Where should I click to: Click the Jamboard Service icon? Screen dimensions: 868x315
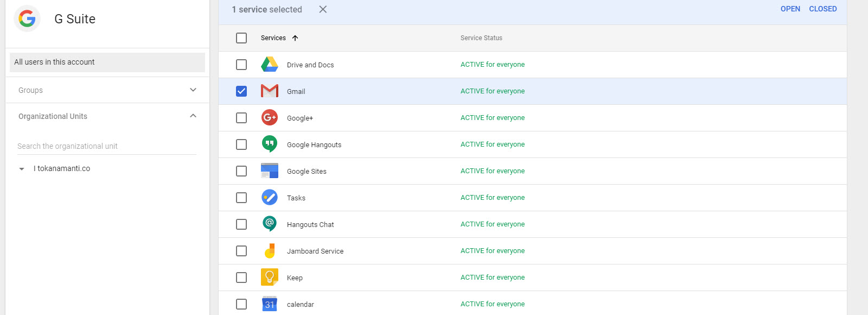(x=270, y=251)
